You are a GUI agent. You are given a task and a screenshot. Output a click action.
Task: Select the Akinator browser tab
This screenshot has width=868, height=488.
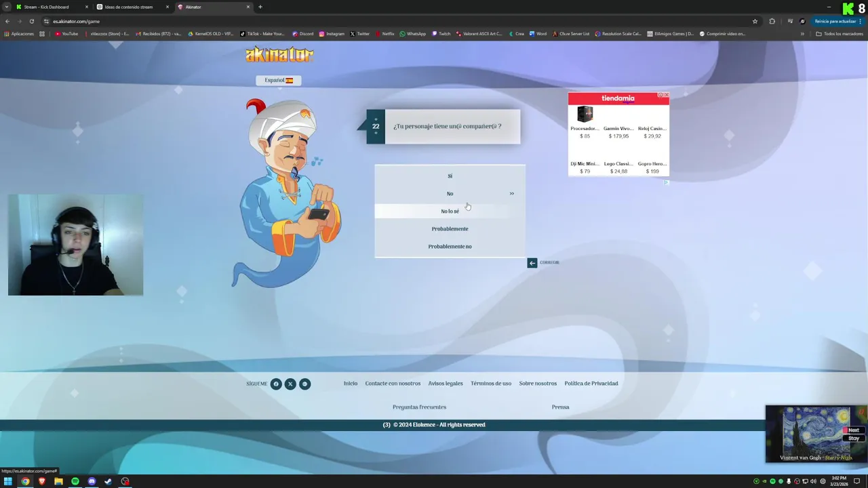click(x=214, y=7)
